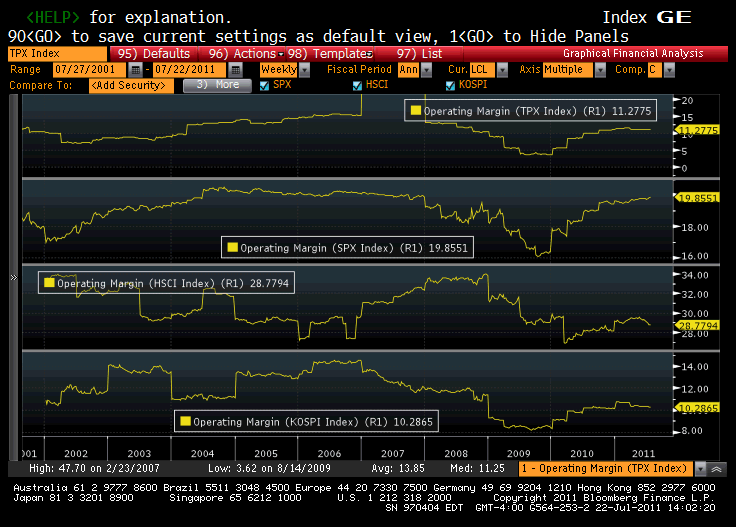
Task: Click the <Add Security> field
Action: click(131, 85)
